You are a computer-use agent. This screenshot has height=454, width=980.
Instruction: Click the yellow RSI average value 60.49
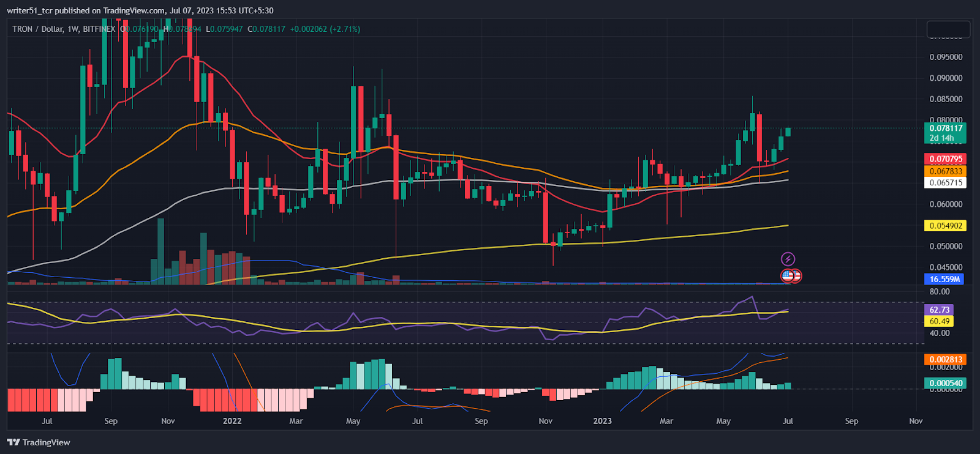939,321
